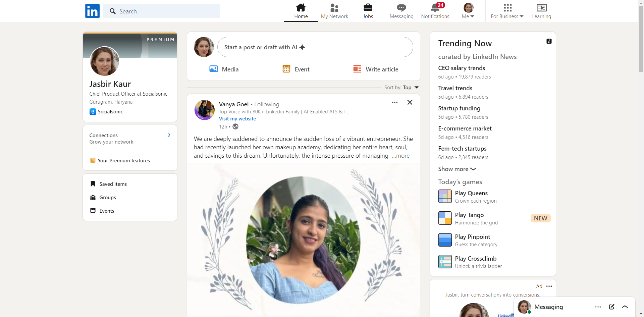
Task: Open the Sort by Top dropdown
Action: [410, 88]
